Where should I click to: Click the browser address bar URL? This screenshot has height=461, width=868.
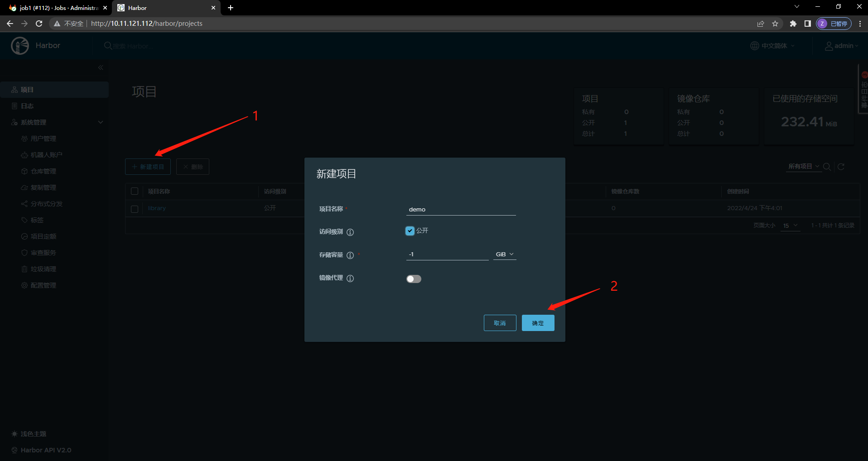click(147, 24)
